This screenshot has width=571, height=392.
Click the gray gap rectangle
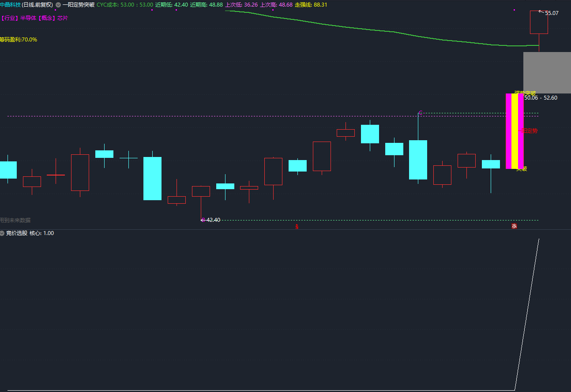click(547, 73)
